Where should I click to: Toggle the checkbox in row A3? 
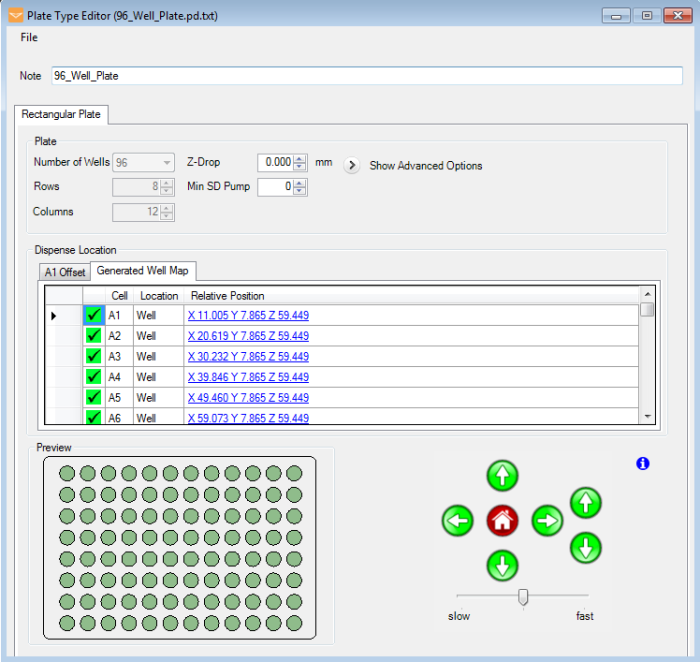(94, 356)
